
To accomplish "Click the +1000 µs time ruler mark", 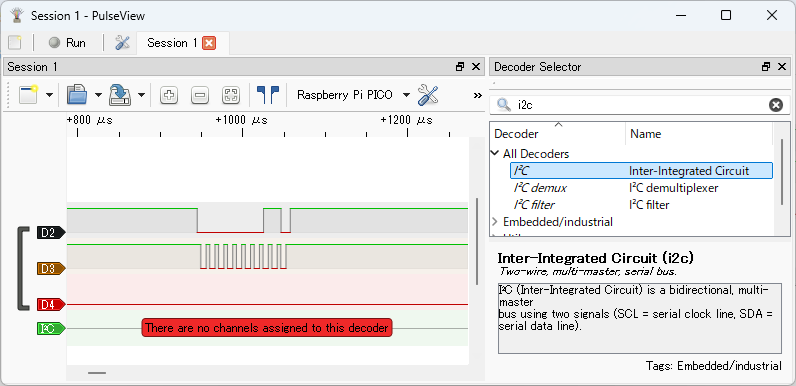I will (x=242, y=120).
